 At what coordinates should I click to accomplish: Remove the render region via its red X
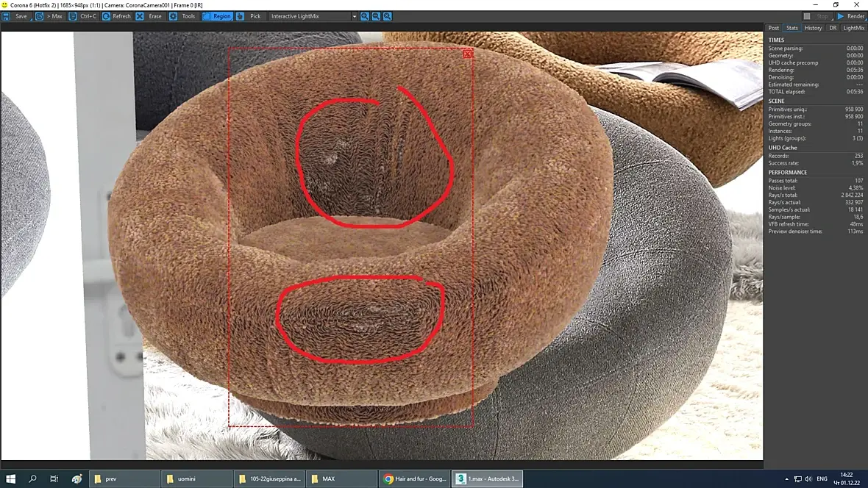click(468, 54)
